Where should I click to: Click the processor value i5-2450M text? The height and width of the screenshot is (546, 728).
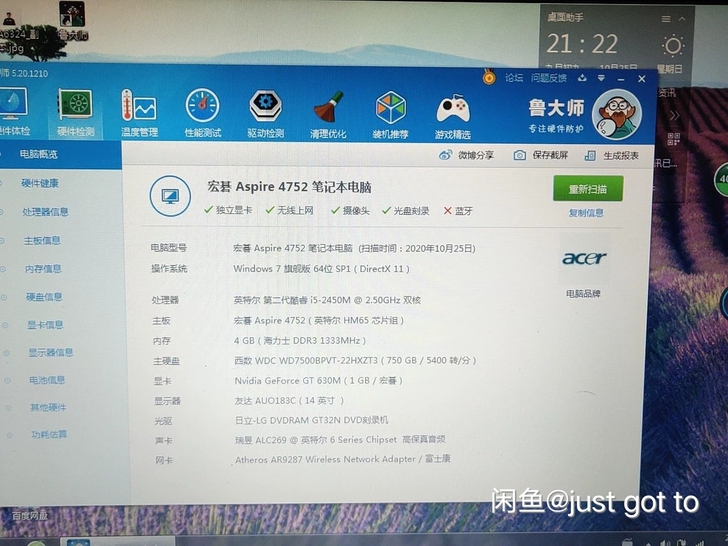(327, 300)
